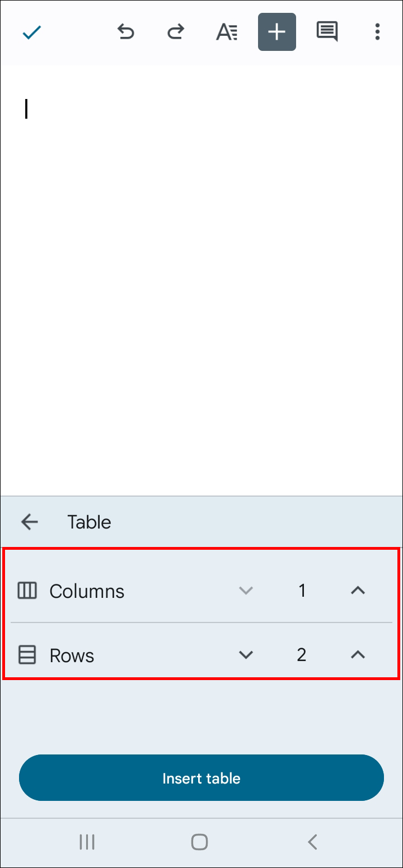
Task: Open Android recent apps view
Action: pos(87,842)
